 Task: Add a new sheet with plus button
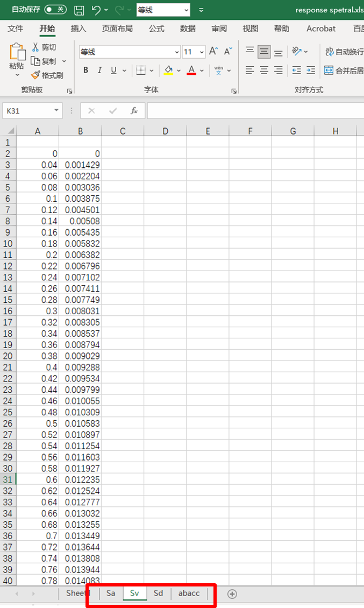point(232,594)
